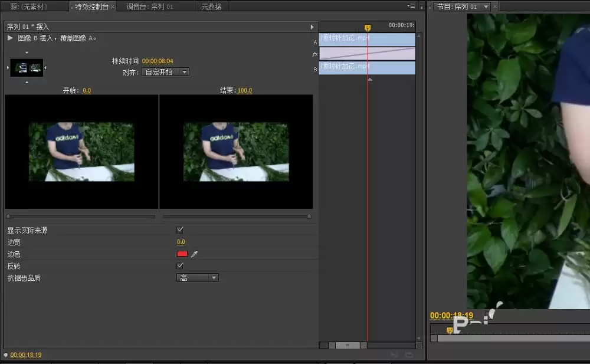This screenshot has height=364, width=590.
Task: Click the bottom edge direction arrow selector
Action: [27, 82]
